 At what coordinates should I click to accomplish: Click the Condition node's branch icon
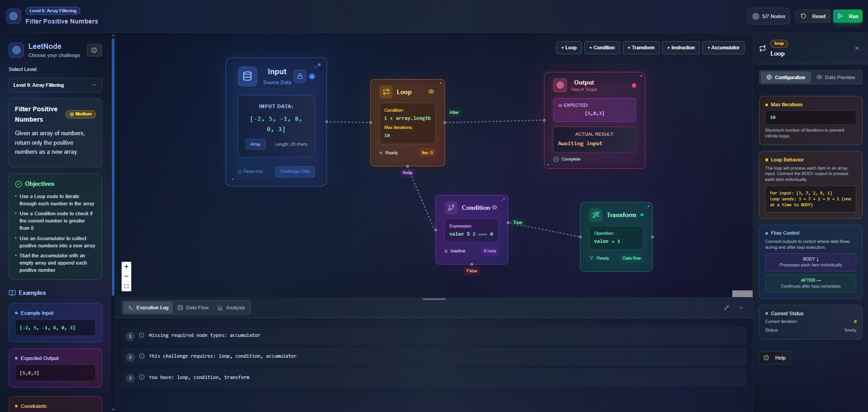point(451,208)
